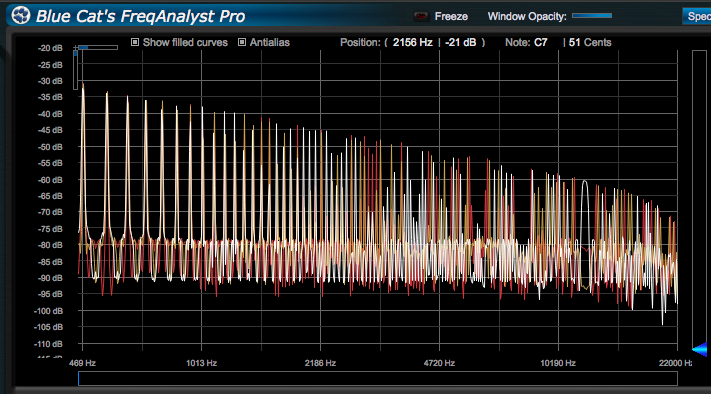This screenshot has width=711, height=394.
Task: Click the -110 dB axis label
Action: click(x=49, y=344)
